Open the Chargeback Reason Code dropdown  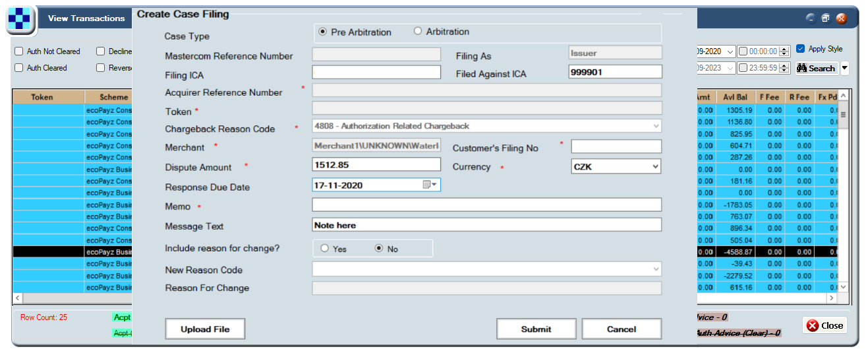click(x=656, y=126)
